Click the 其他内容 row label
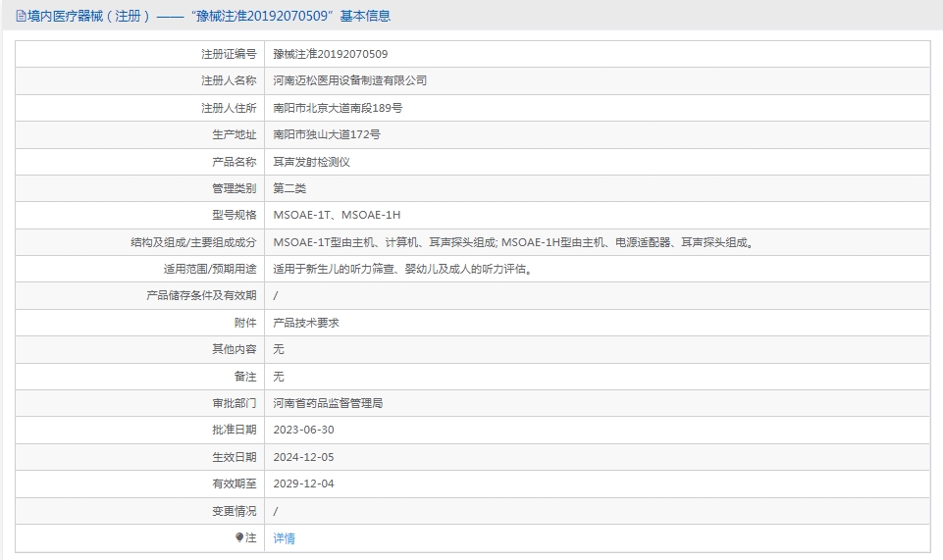The height and width of the screenshot is (560, 943). pos(234,349)
